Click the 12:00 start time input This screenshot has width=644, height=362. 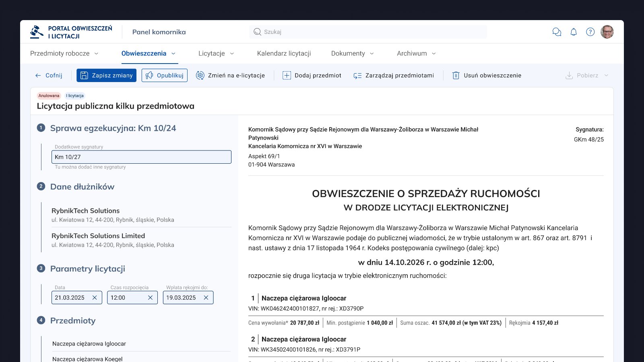coord(132,298)
